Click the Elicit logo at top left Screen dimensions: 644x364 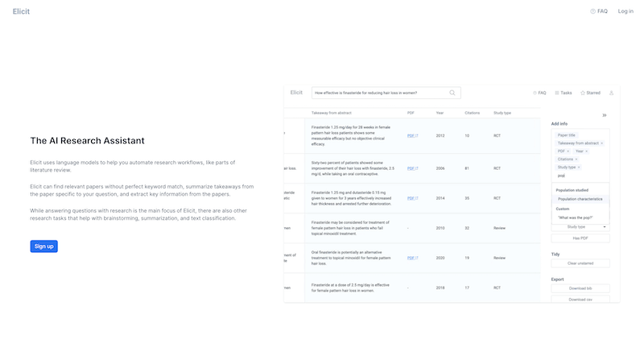(21, 11)
